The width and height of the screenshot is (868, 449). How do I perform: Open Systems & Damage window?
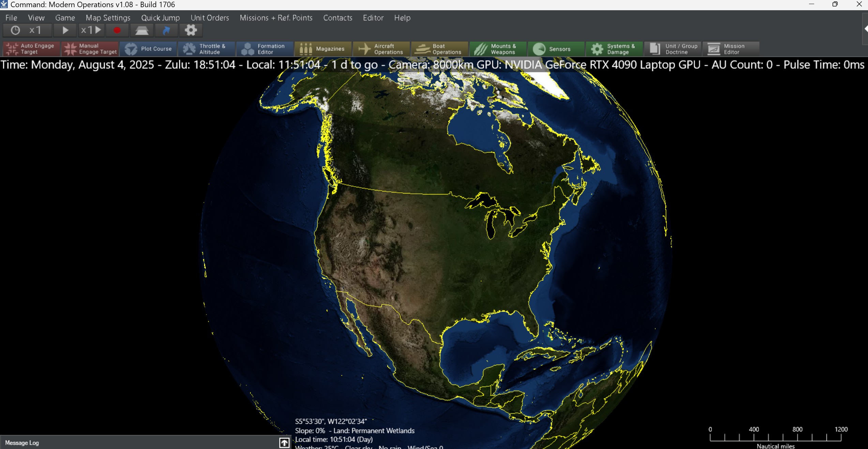615,49
